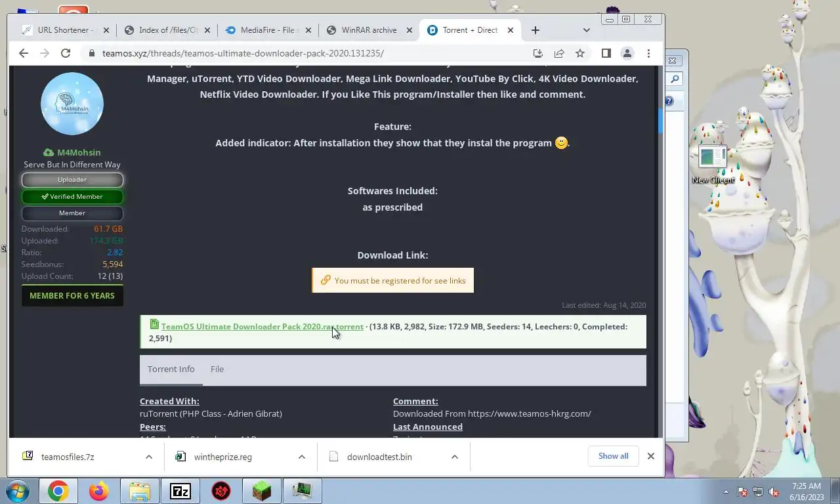Click the torrent file icon beside the torrent link
This screenshot has width=840, height=504.
tap(154, 324)
